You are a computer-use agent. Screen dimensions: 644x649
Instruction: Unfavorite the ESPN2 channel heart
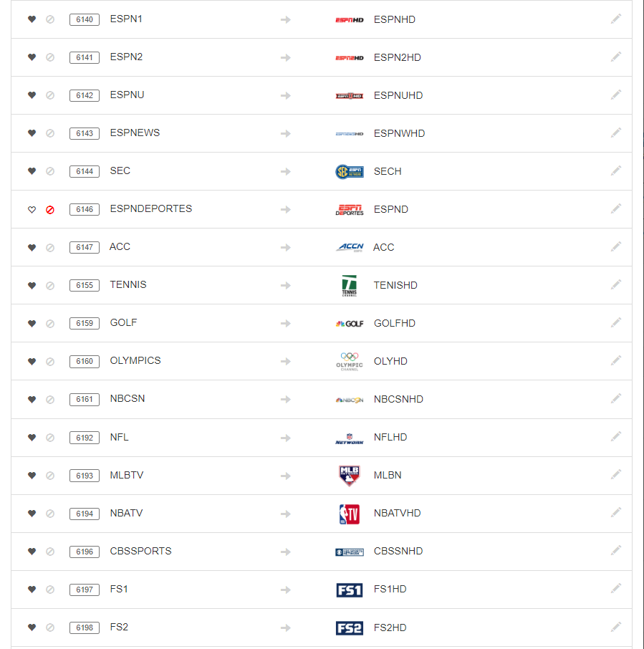pos(32,57)
